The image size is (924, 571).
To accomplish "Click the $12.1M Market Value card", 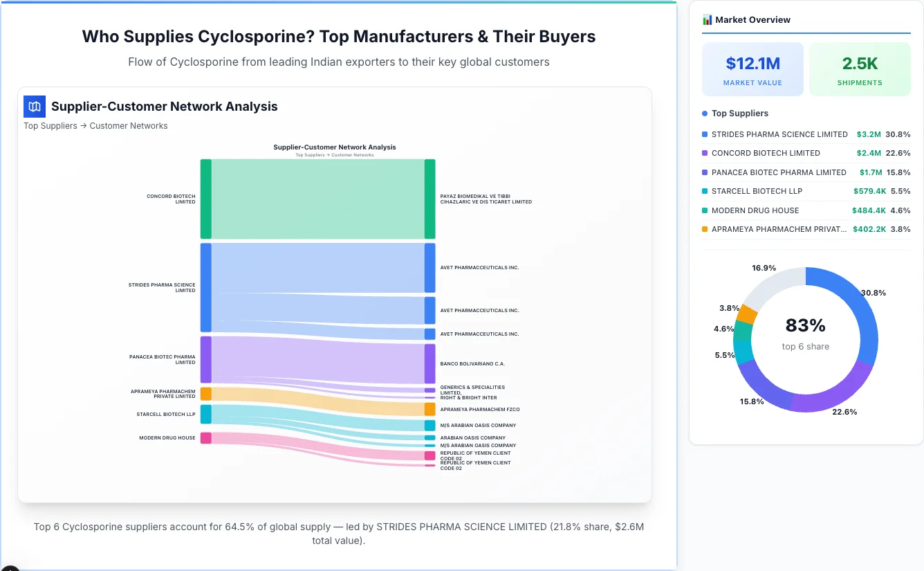I will point(752,69).
